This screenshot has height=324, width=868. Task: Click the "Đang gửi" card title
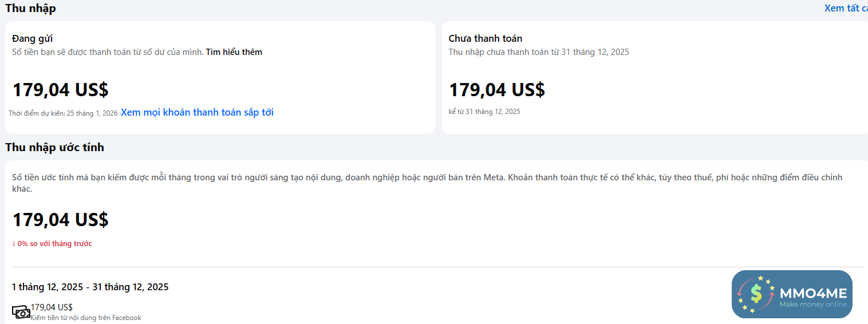(x=33, y=38)
